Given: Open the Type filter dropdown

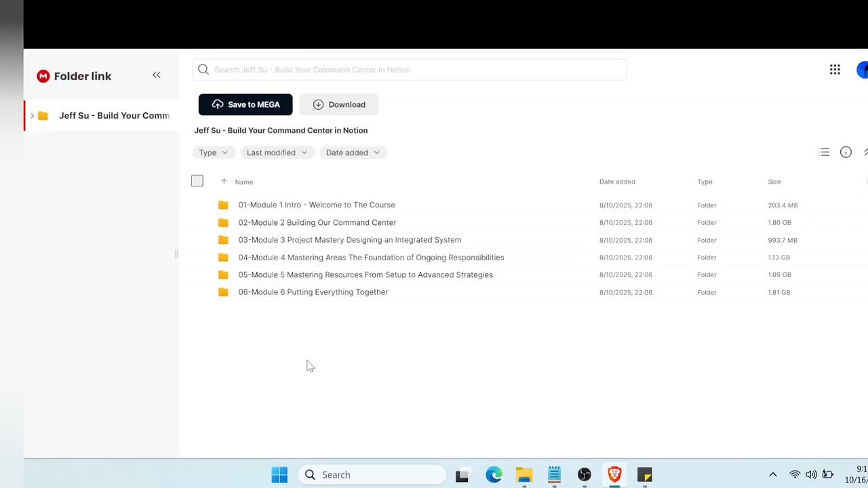Looking at the screenshot, I should [x=214, y=152].
